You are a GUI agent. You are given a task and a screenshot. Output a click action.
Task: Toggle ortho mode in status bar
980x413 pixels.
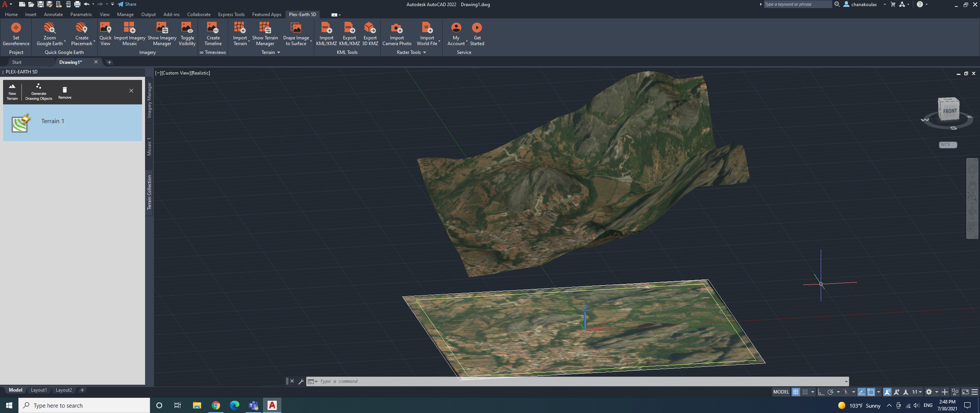[x=821, y=392]
